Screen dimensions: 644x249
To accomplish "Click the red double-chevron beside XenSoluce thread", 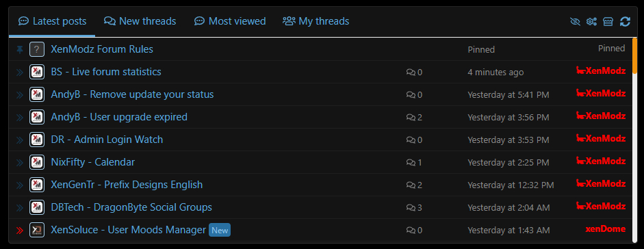I will coord(20,231).
